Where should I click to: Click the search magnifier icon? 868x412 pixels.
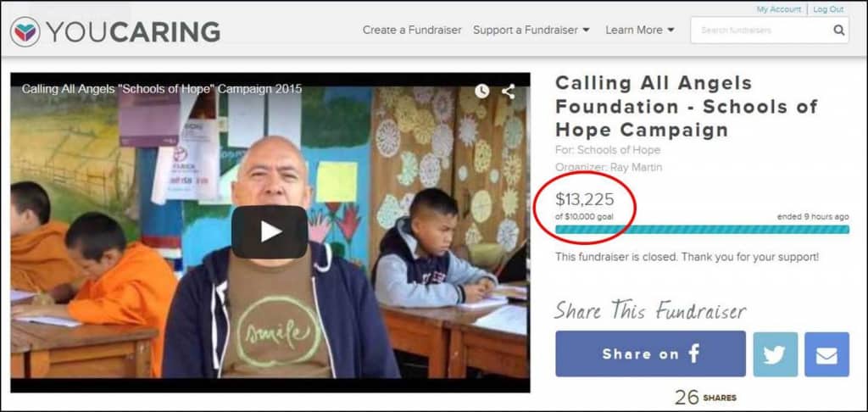point(839,30)
